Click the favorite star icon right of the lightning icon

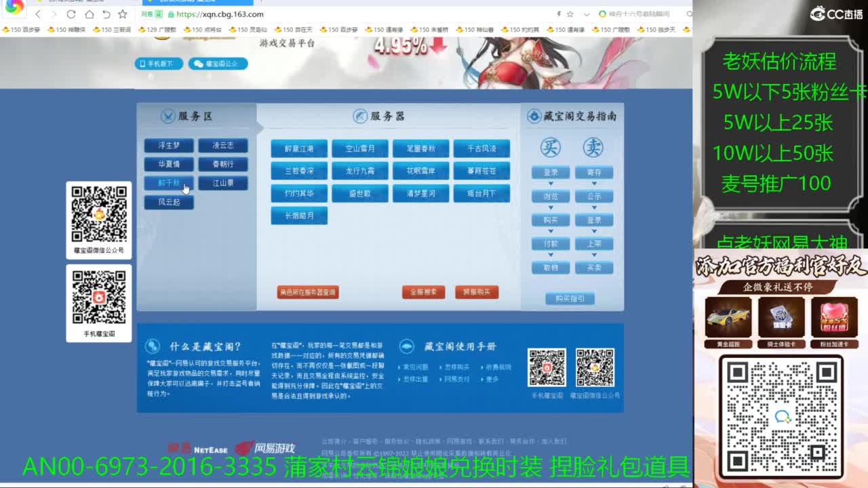(x=570, y=14)
